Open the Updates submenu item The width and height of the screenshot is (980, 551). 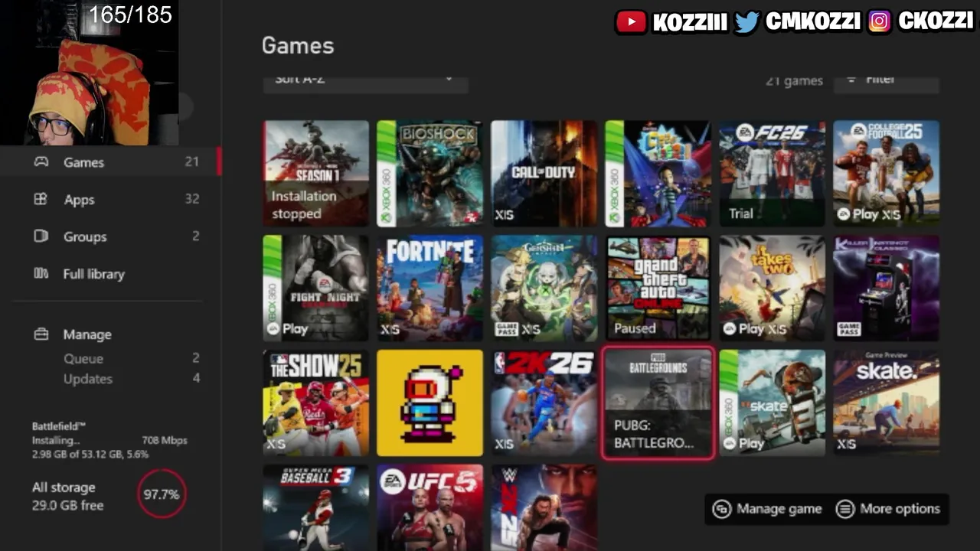tap(87, 379)
